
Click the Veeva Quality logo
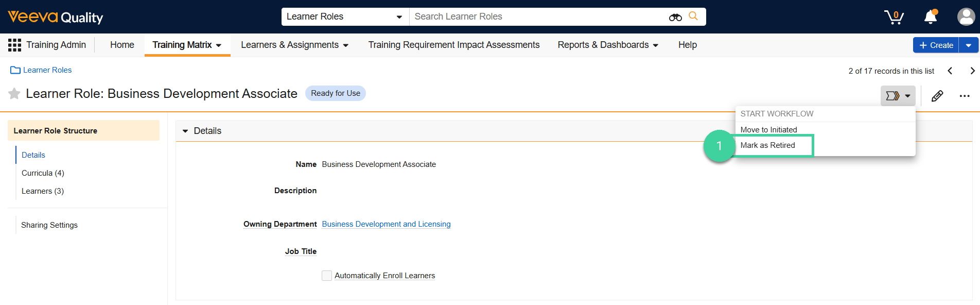(56, 17)
